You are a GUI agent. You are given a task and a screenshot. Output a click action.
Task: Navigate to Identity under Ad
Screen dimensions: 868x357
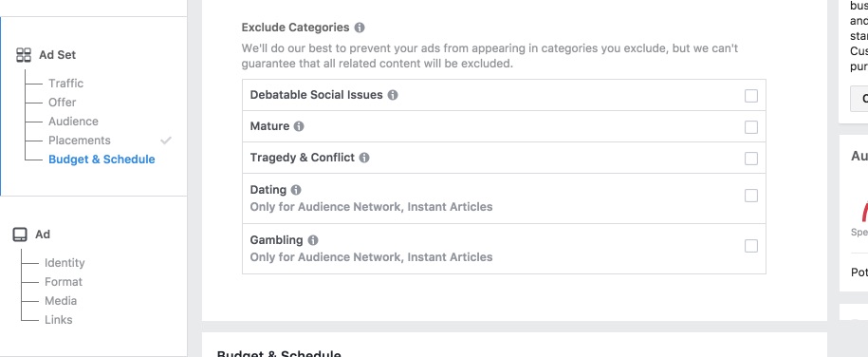point(65,263)
